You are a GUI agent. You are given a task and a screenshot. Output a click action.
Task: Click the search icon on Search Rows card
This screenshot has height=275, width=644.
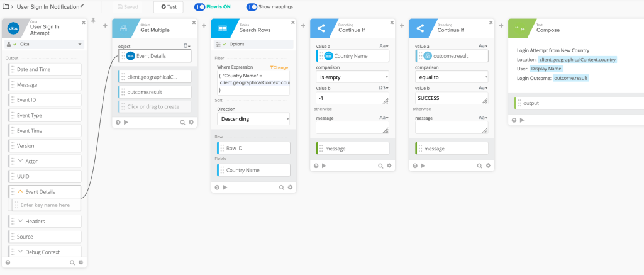[282, 187]
